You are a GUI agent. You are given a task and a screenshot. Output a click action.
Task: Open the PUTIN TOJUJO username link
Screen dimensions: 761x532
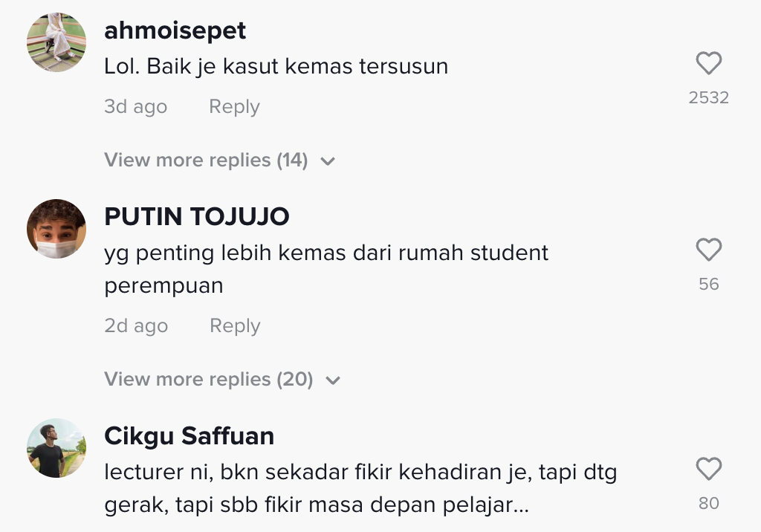tap(197, 217)
